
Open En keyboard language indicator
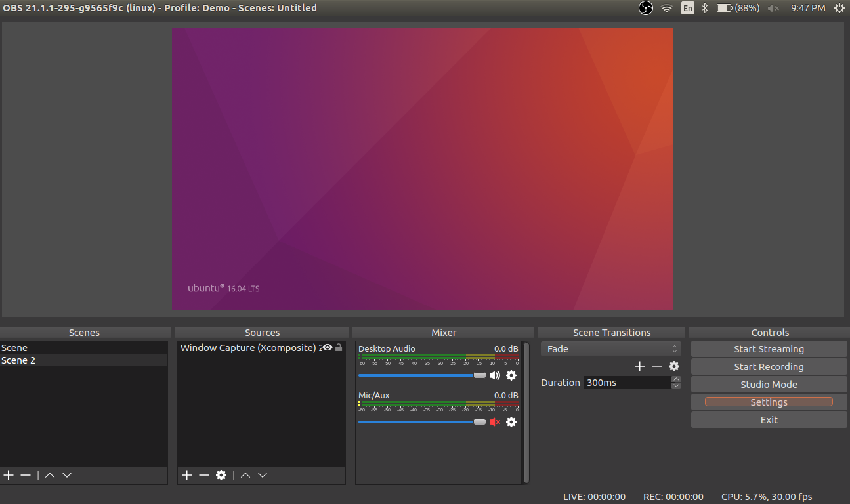687,8
